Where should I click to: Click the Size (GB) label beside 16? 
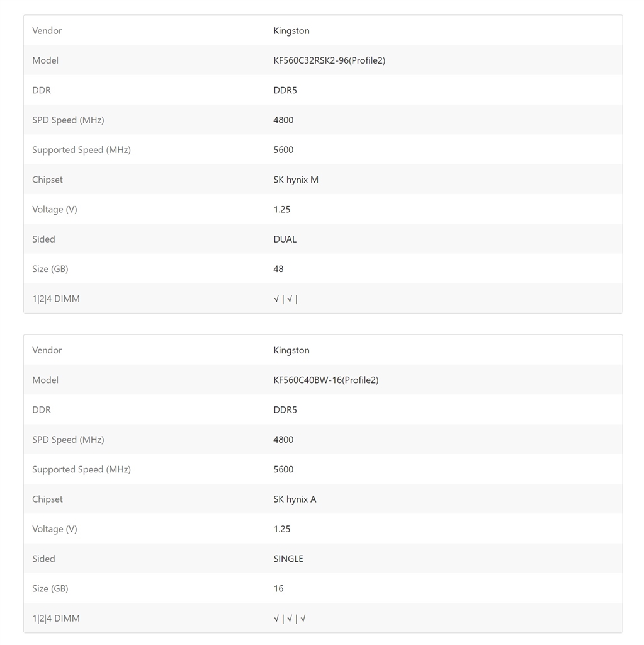[50, 588]
